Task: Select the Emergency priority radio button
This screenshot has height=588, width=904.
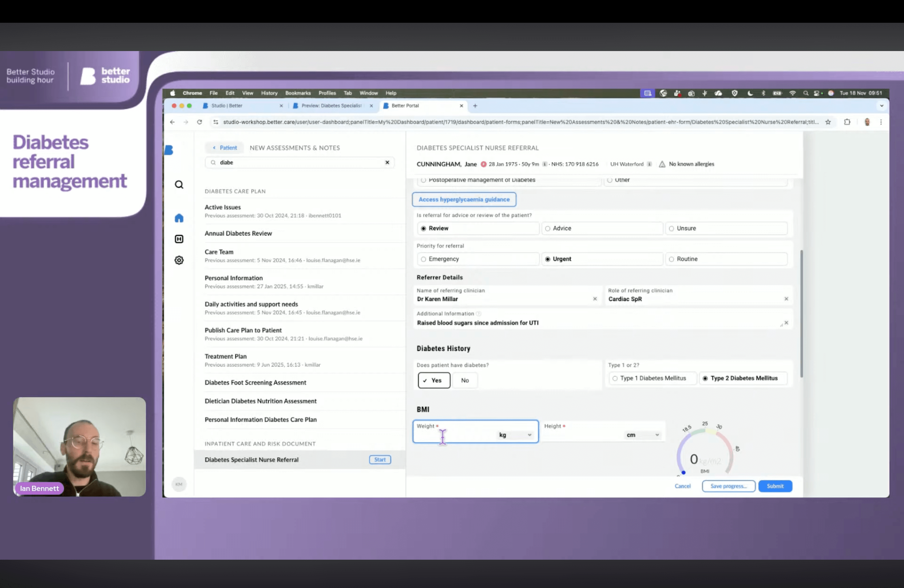Action: tap(423, 259)
